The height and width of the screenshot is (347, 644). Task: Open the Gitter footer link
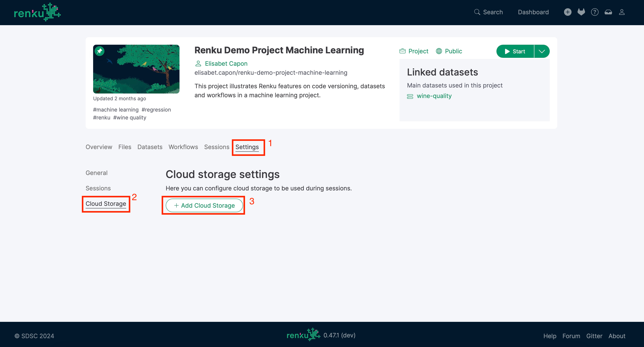point(594,336)
